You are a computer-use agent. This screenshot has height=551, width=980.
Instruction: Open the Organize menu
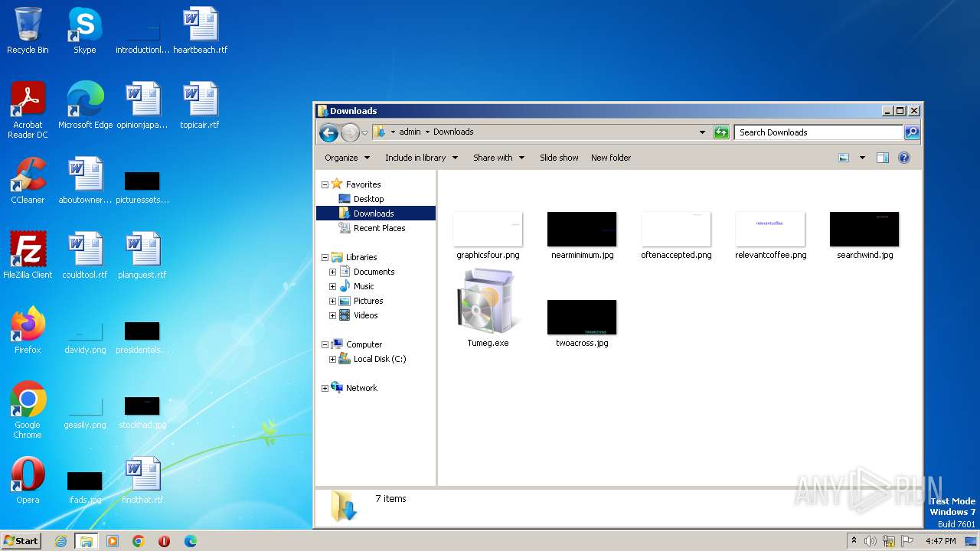[x=347, y=158]
